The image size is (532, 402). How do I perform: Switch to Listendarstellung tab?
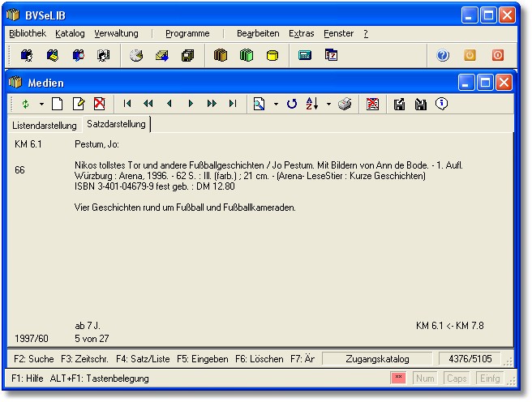45,126
